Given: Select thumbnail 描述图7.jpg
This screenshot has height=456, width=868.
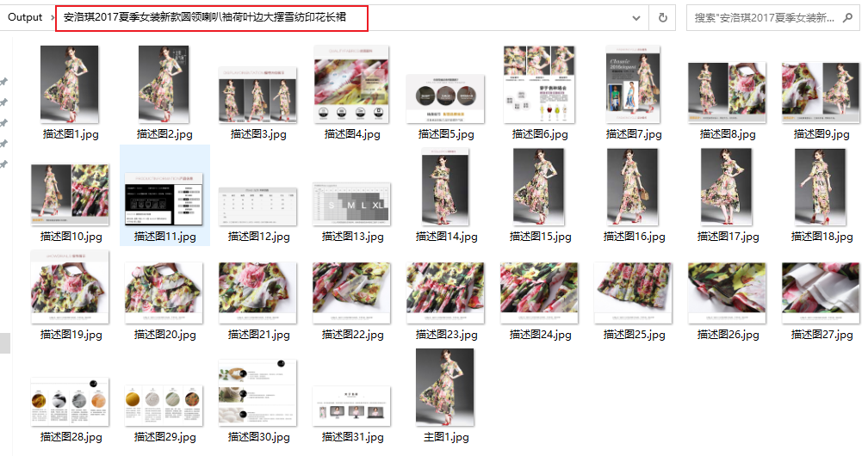Looking at the screenshot, I should tap(633, 84).
